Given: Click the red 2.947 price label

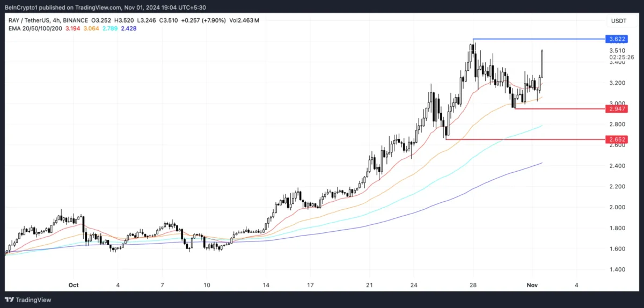Looking at the screenshot, I should click(x=615, y=108).
